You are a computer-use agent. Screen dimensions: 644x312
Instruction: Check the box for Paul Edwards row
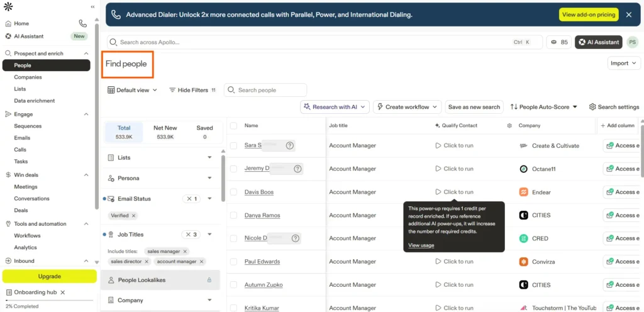[234, 262]
